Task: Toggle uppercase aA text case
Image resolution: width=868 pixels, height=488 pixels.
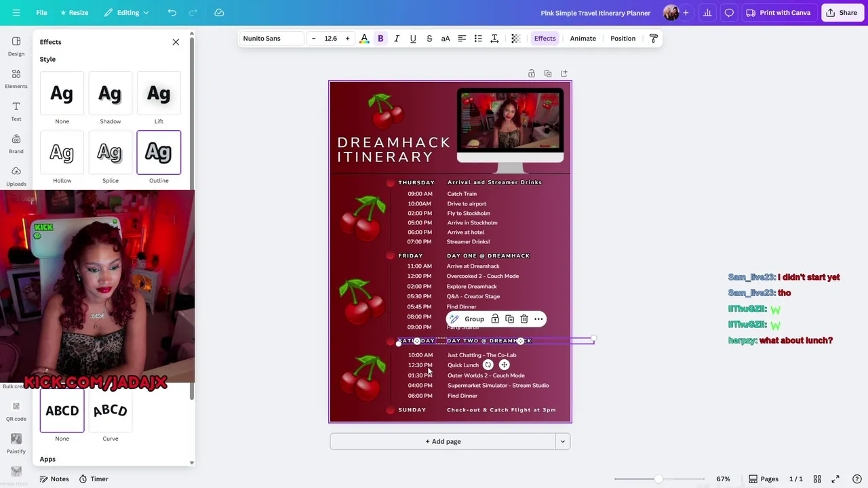Action: click(x=446, y=39)
